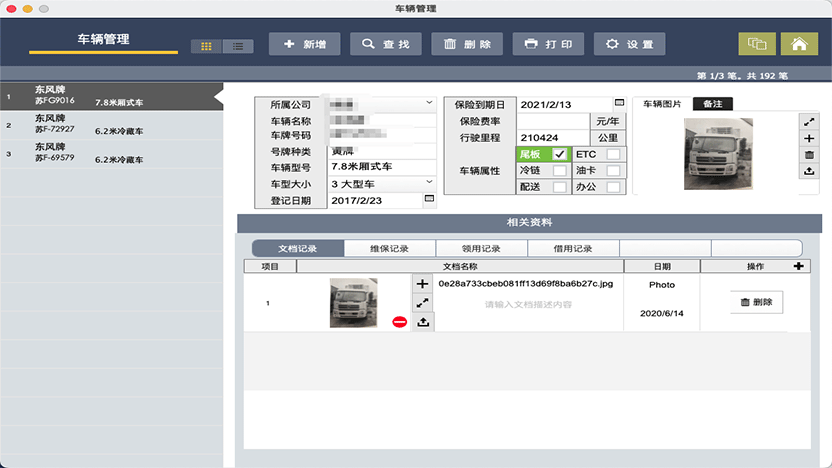Viewport: 832px width, 468px height.
Task: Check the 冷链 checkbox
Action: 559,170
